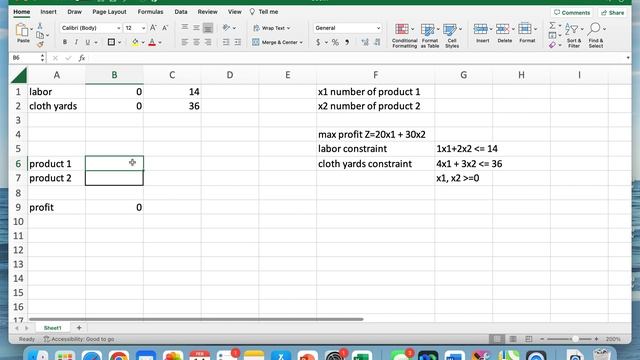The width and height of the screenshot is (640, 360).
Task: Switch to the Review tab
Action: coord(207,12)
